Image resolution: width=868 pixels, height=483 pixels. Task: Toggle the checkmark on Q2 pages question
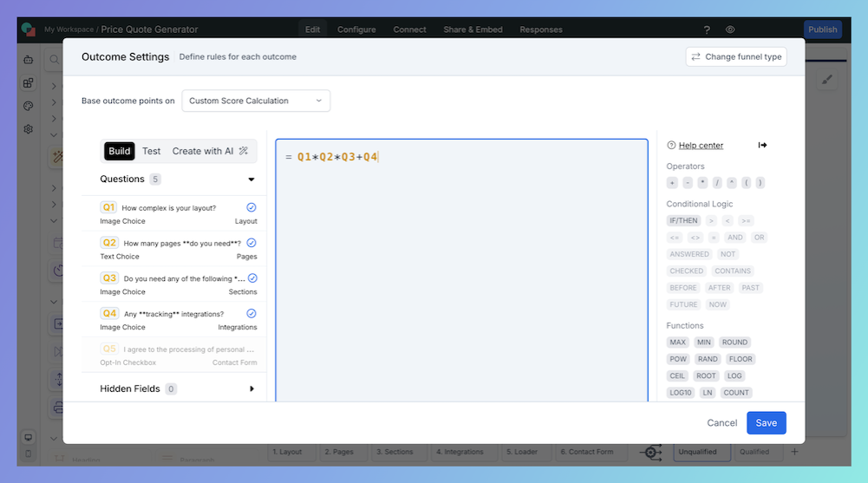click(251, 243)
